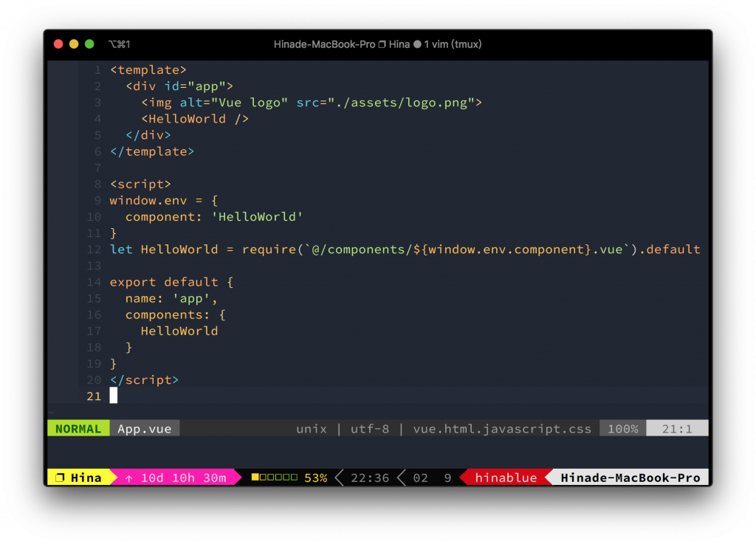
Task: Click the tmux session name 'Hina'
Action: 86,478
